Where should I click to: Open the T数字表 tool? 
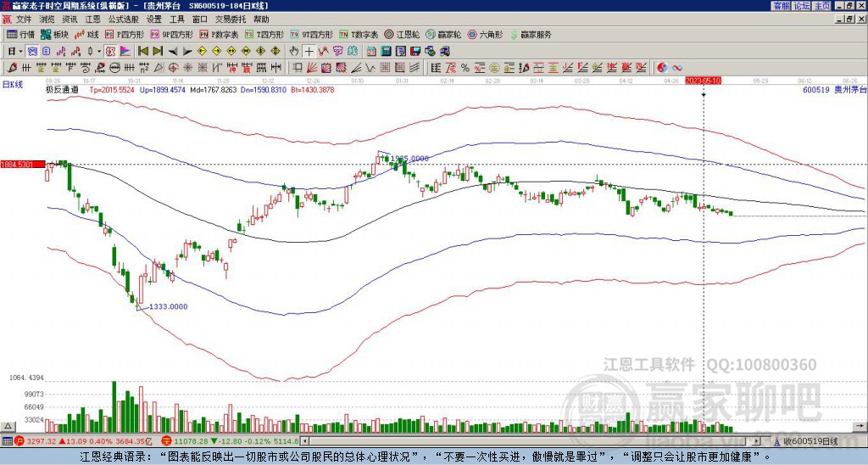coord(359,34)
